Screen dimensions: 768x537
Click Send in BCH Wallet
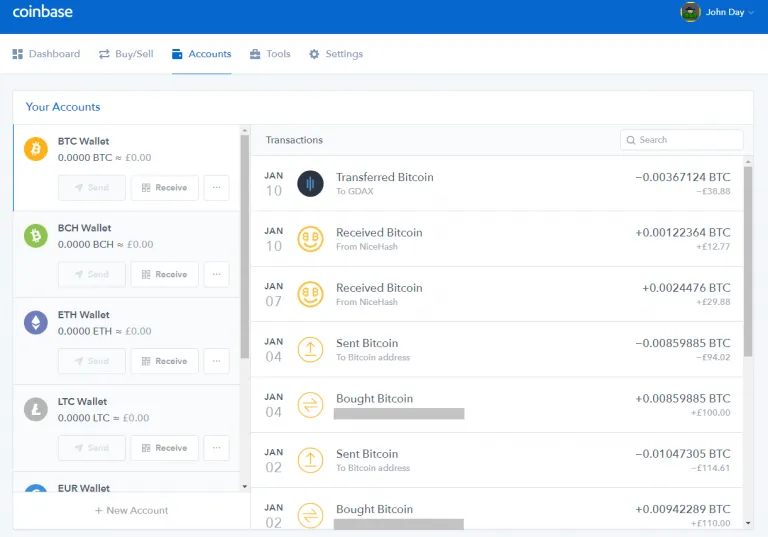coord(92,274)
